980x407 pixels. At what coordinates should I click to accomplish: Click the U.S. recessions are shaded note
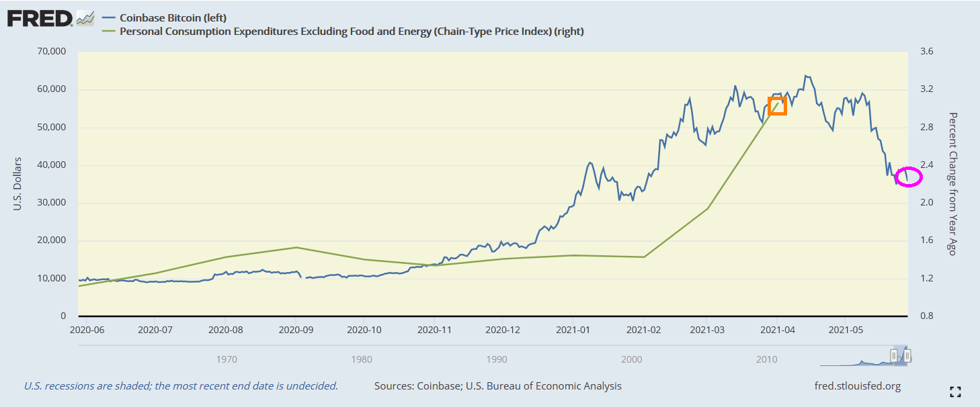point(181,386)
